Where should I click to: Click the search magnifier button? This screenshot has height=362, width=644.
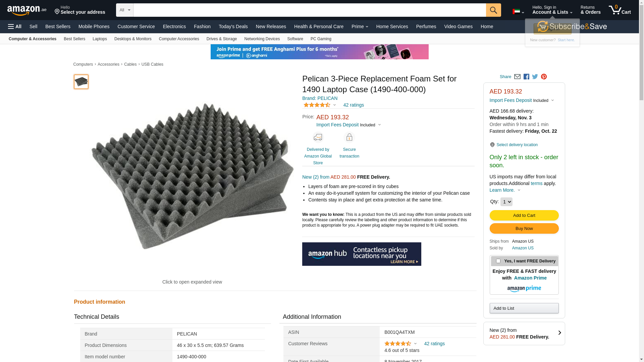coord(493,10)
